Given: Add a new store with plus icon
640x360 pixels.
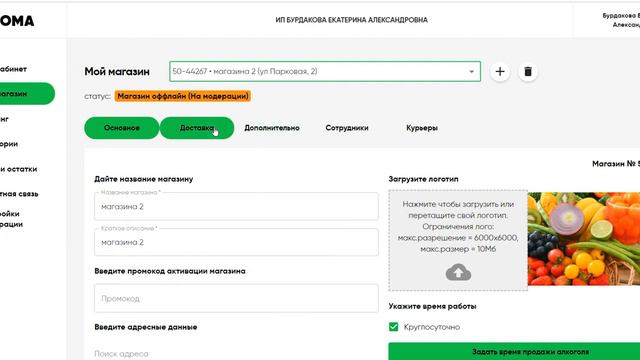Looking at the screenshot, I should coord(500,71).
